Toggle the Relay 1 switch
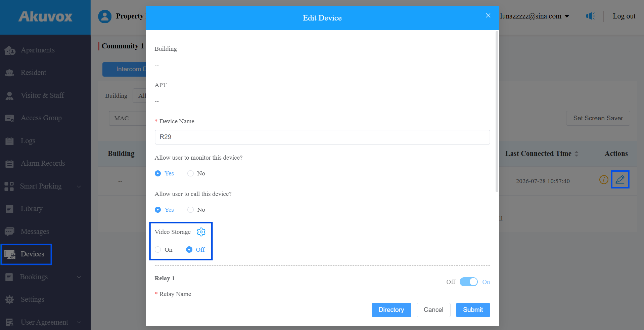 tap(468, 282)
